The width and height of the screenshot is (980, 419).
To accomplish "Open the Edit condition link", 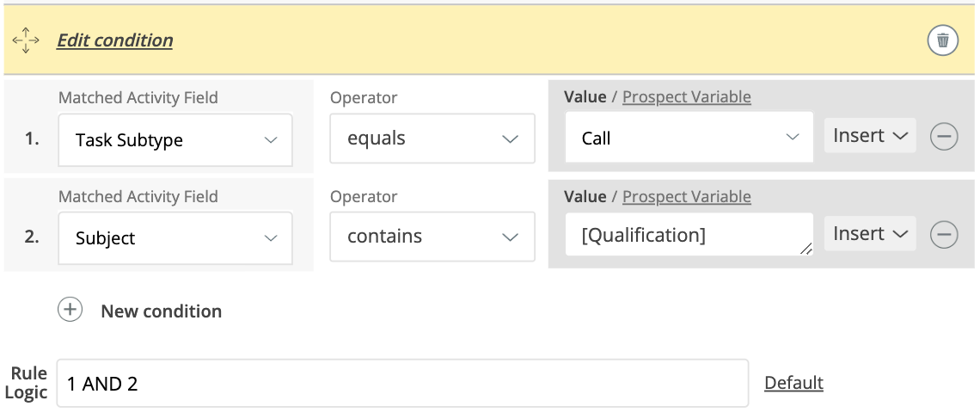I will 115,40.
